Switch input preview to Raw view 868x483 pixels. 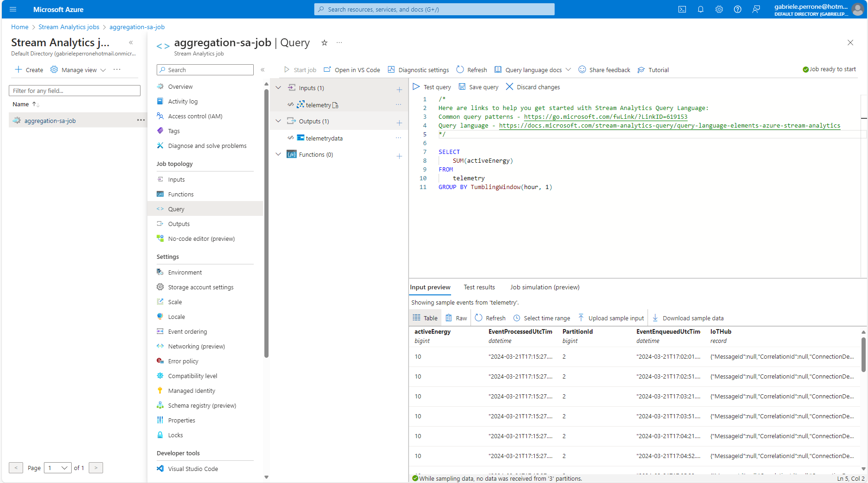pos(456,318)
